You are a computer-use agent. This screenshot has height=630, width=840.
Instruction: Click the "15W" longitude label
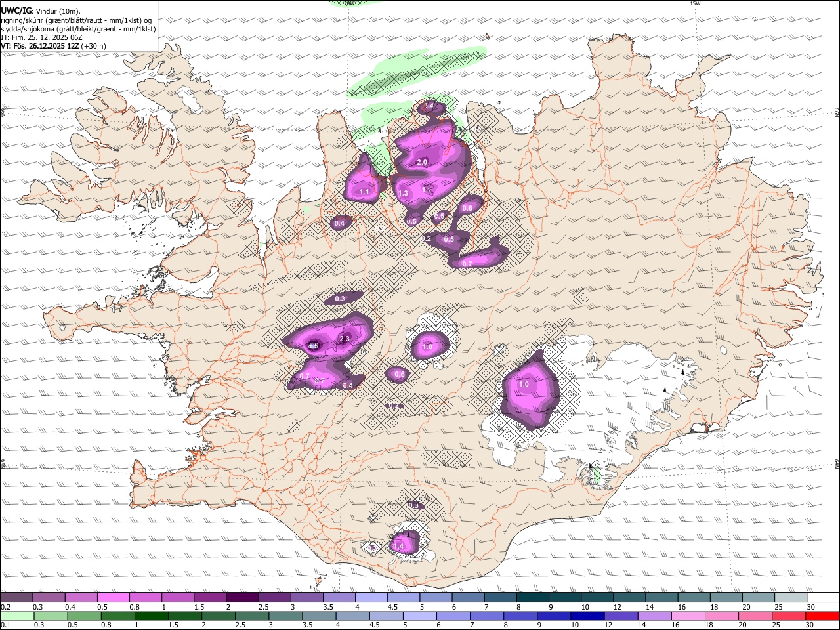(x=696, y=3)
